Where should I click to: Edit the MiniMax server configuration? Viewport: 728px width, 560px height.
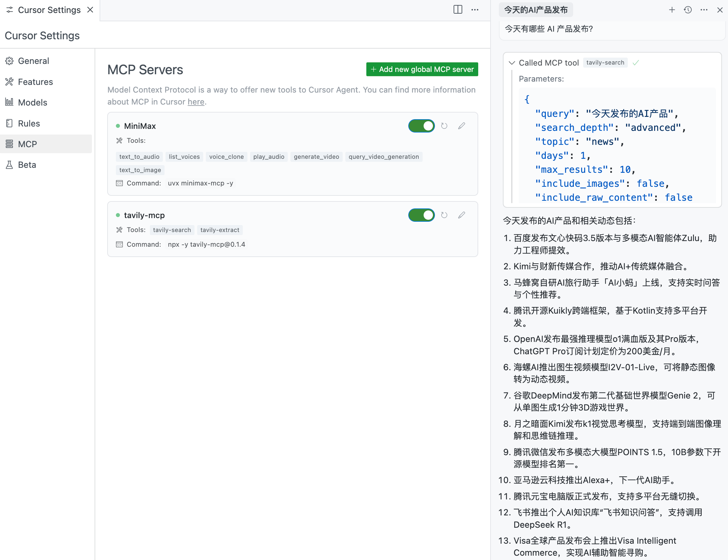461,126
